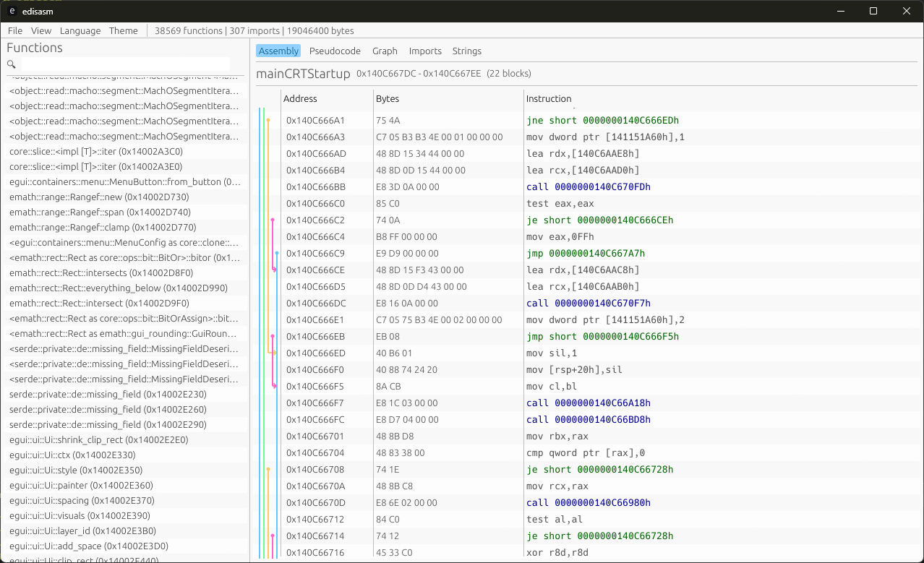Image resolution: width=924 pixels, height=563 pixels.
Task: Select emath::range::Rangef::clamp function entry
Action: 103,228
